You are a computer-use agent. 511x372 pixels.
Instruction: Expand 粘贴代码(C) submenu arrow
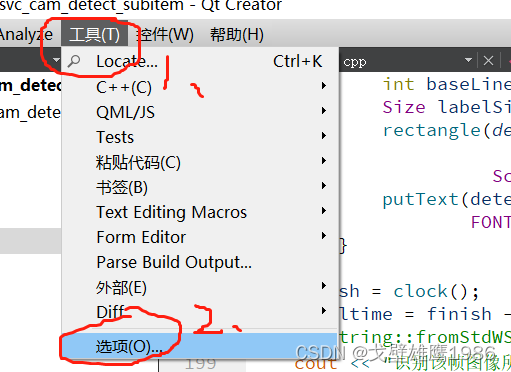coord(324,161)
